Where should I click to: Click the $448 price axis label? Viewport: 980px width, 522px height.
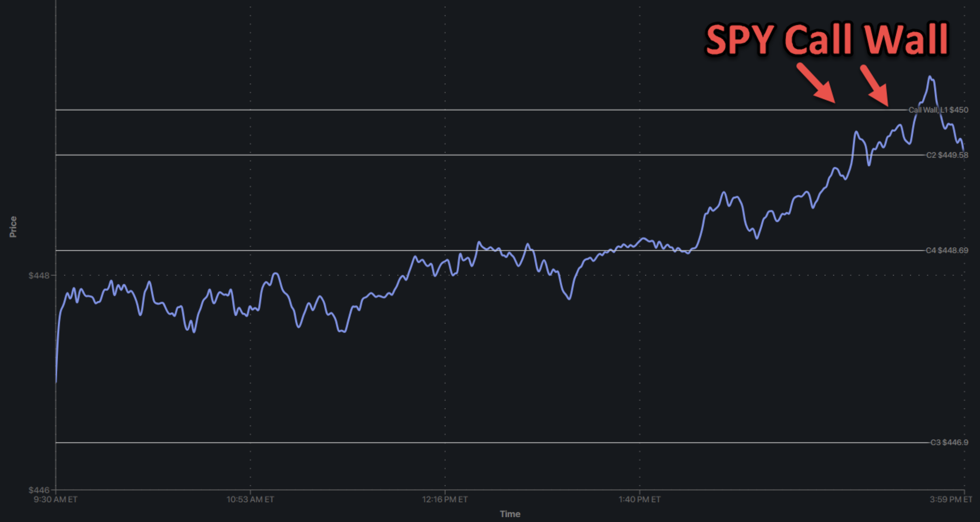click(x=38, y=275)
